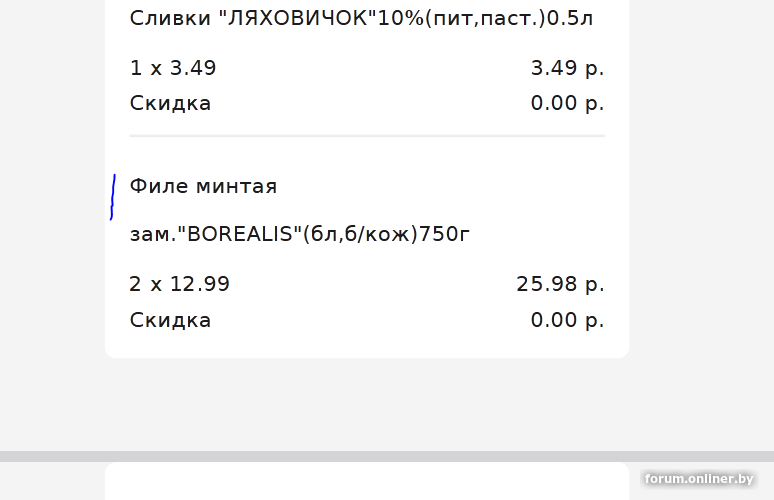Image resolution: width=774 pixels, height=500 pixels.
Task: Click the Скидка label under the Сливки item
Action: tap(170, 103)
